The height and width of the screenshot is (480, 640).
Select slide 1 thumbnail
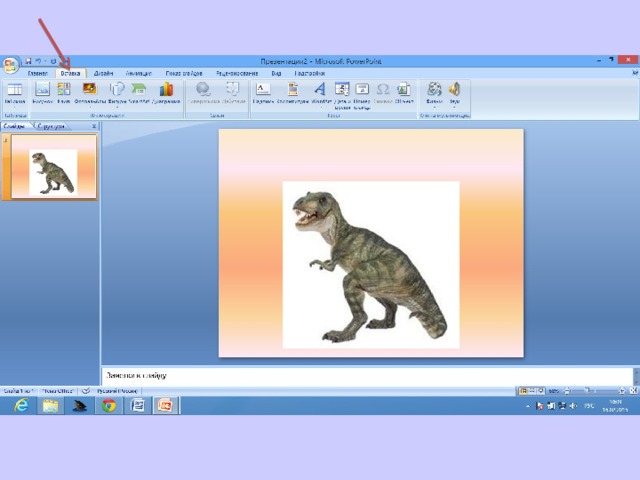[54, 167]
